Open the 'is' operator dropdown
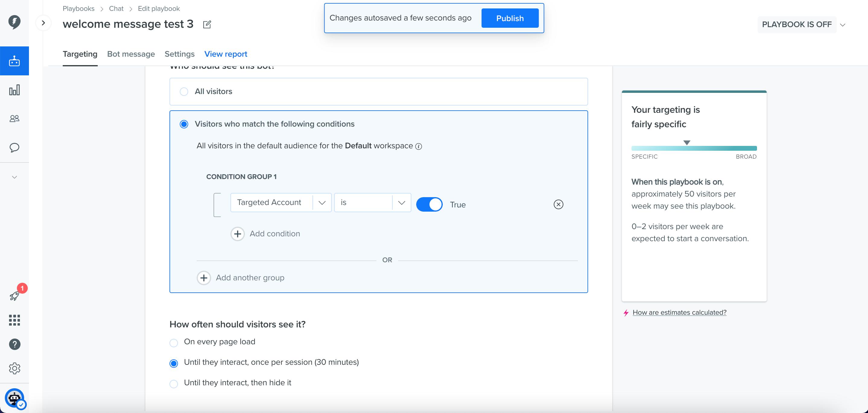The width and height of the screenshot is (868, 413). 372,203
